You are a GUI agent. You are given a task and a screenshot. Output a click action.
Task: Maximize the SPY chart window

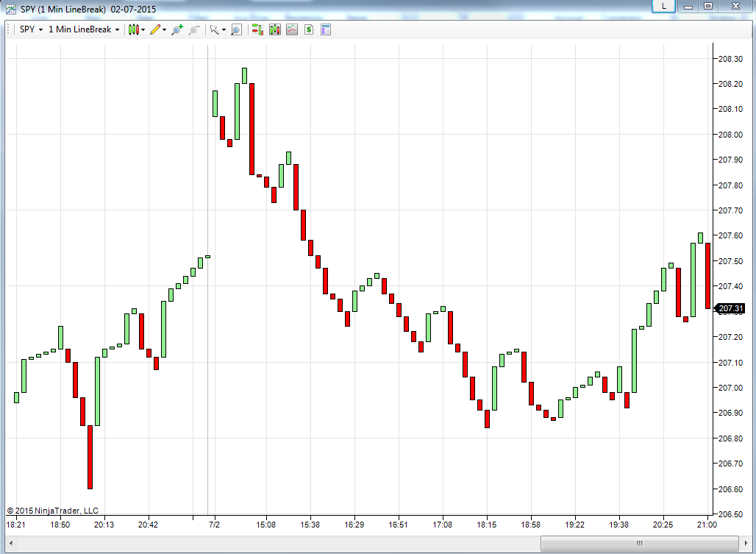(707, 7)
